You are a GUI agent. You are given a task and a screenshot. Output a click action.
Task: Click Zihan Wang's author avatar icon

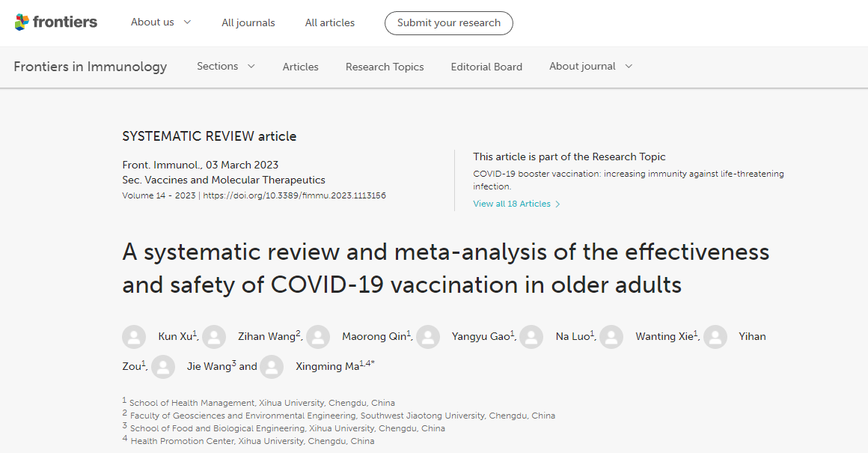[214, 337]
